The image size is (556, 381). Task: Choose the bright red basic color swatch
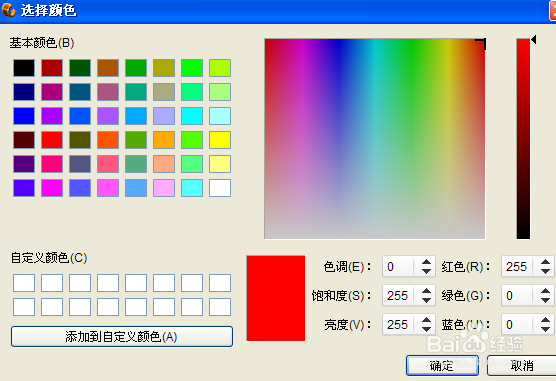52,140
